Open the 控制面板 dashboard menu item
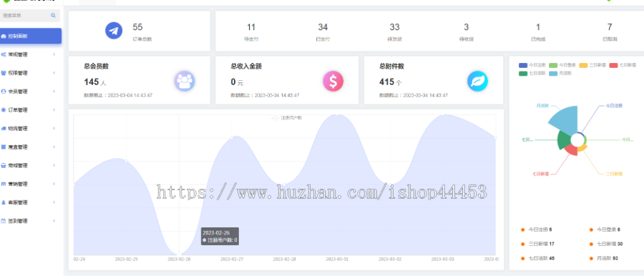Viewport: 644px width, 276px height. [x=31, y=36]
